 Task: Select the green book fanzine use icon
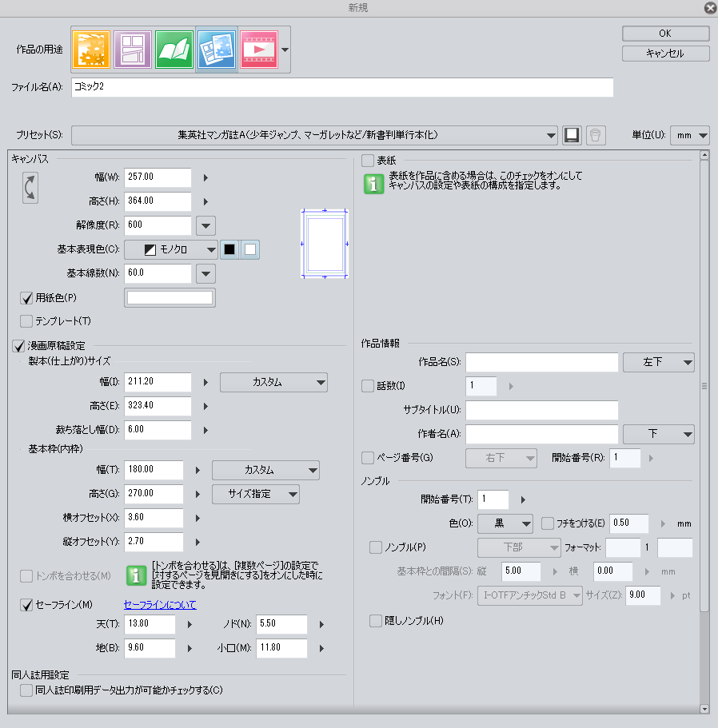tap(174, 50)
